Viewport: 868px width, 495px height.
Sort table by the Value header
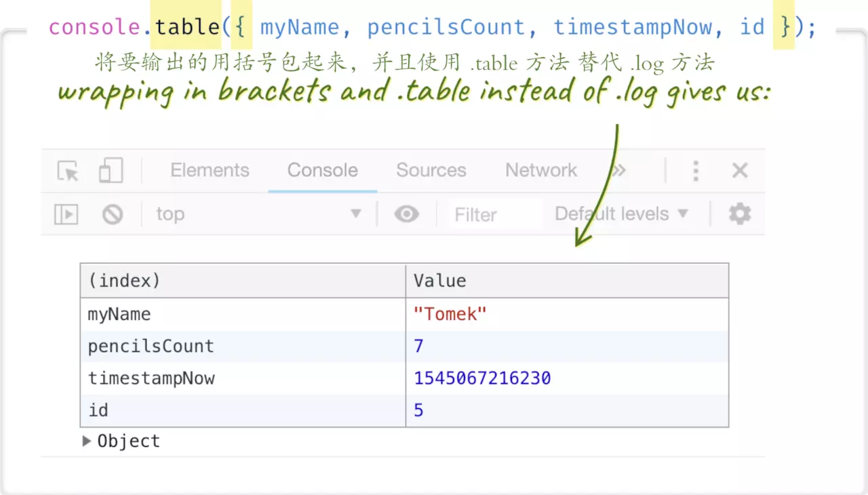(x=567, y=281)
